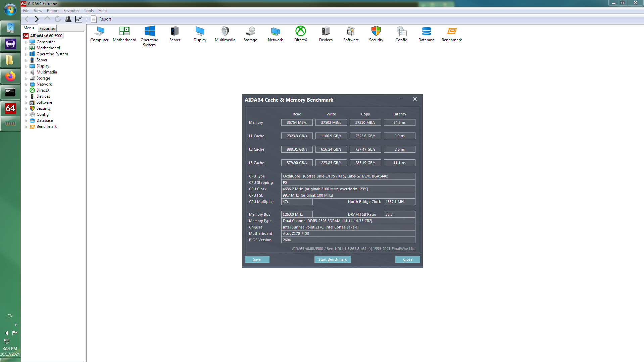
Task: Open the Network category icon
Action: [276, 34]
